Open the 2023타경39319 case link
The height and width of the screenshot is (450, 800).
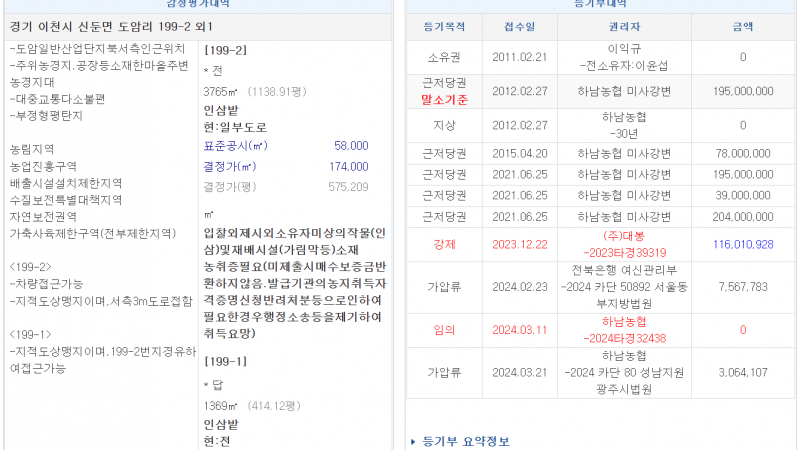[x=626, y=253]
